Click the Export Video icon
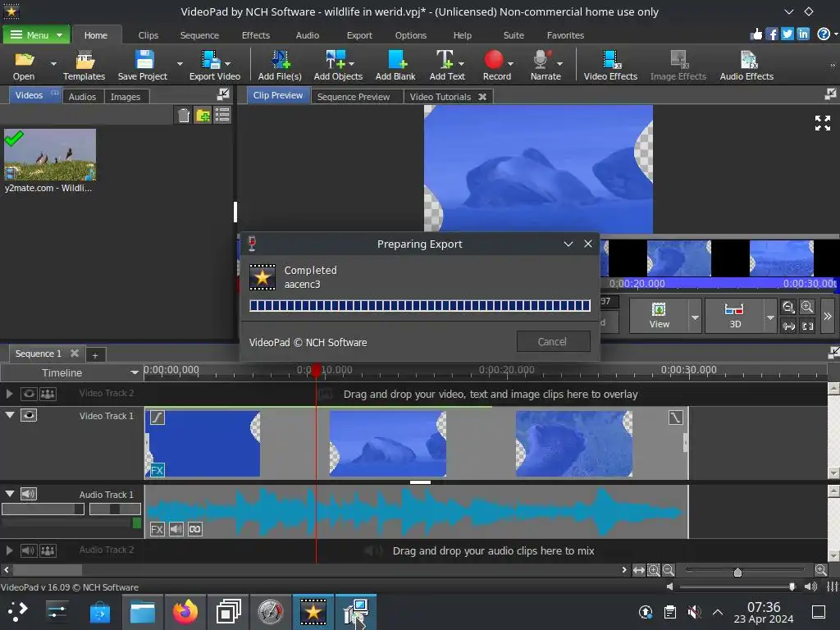The image size is (840, 630). tap(214, 66)
